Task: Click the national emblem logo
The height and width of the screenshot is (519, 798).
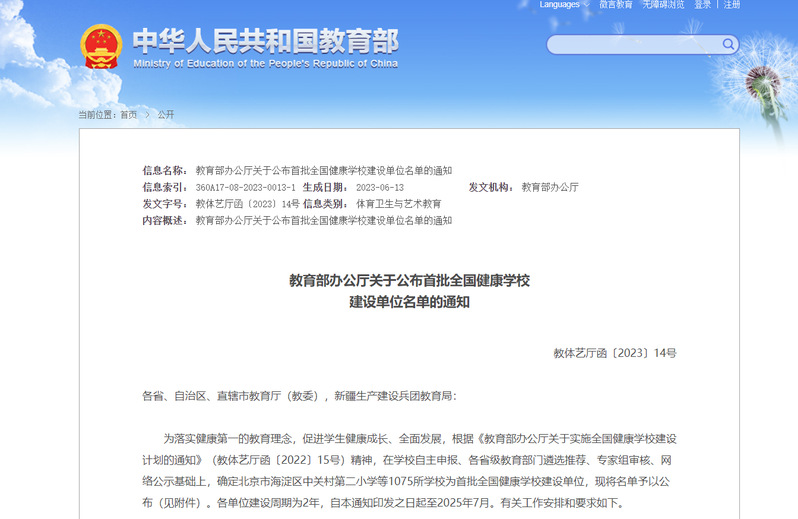Action: (x=101, y=47)
